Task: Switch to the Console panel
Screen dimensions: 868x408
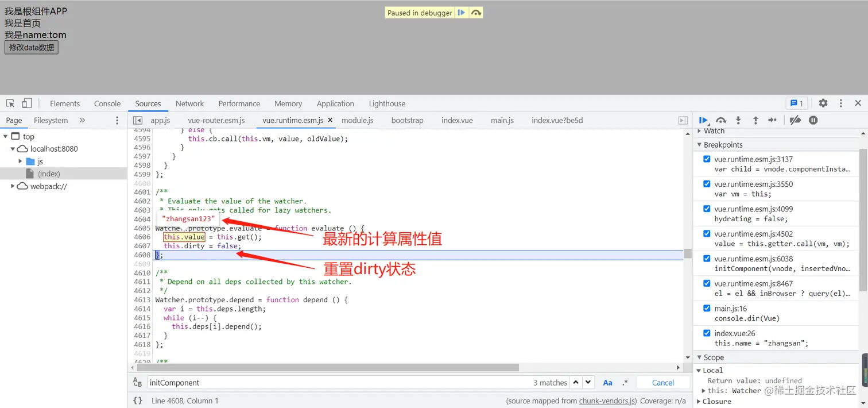Action: click(107, 103)
